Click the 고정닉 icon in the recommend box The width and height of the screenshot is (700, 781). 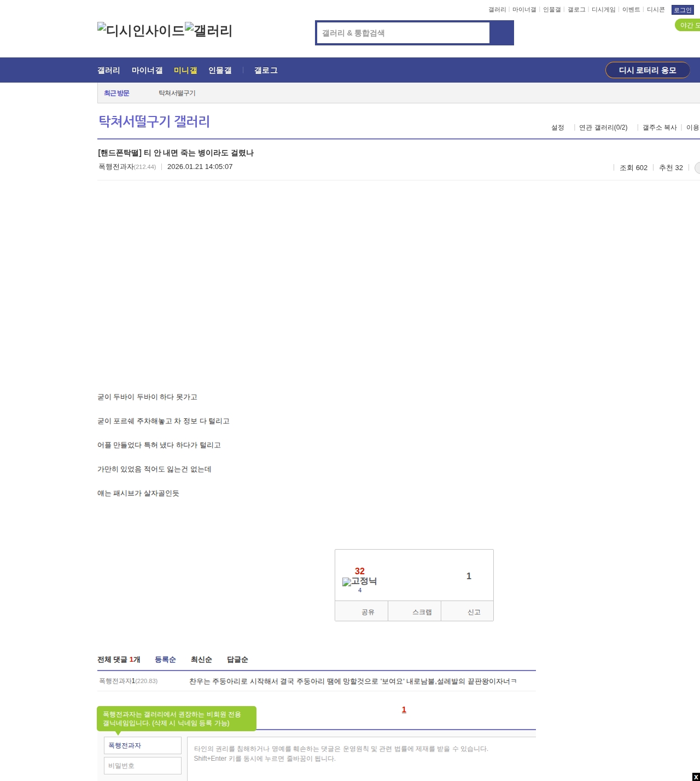tap(359, 581)
